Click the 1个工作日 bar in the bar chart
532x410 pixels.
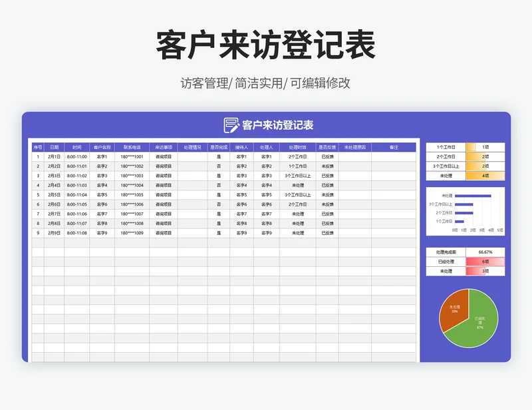(x=460, y=222)
